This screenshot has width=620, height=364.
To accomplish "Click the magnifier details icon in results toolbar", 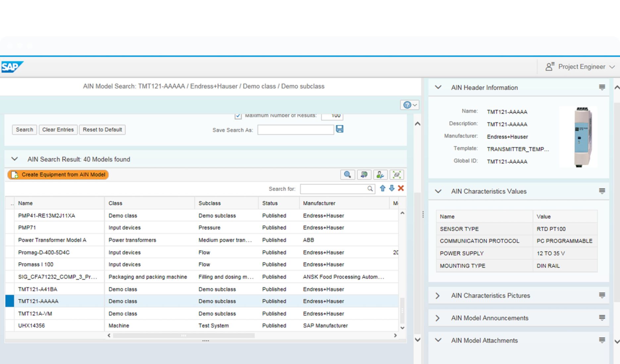I will (x=347, y=175).
